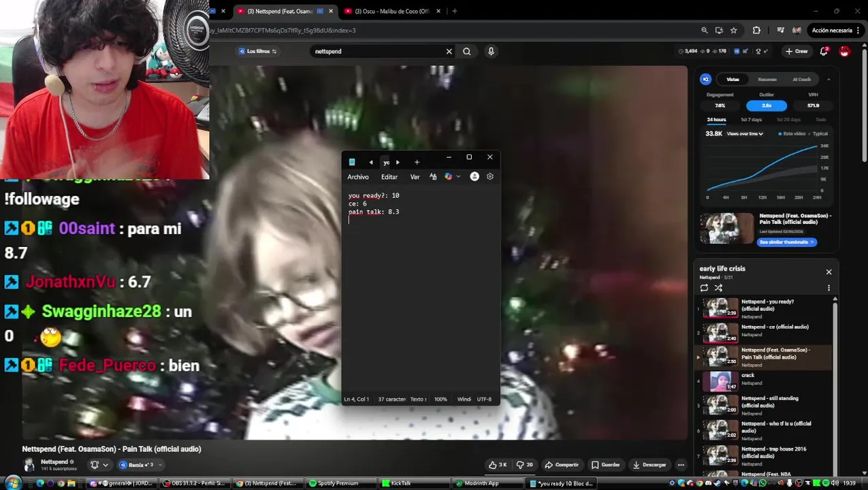Screen dimensions: 868x490
Task: Select the Outlier 2.8x pill
Action: click(767, 105)
